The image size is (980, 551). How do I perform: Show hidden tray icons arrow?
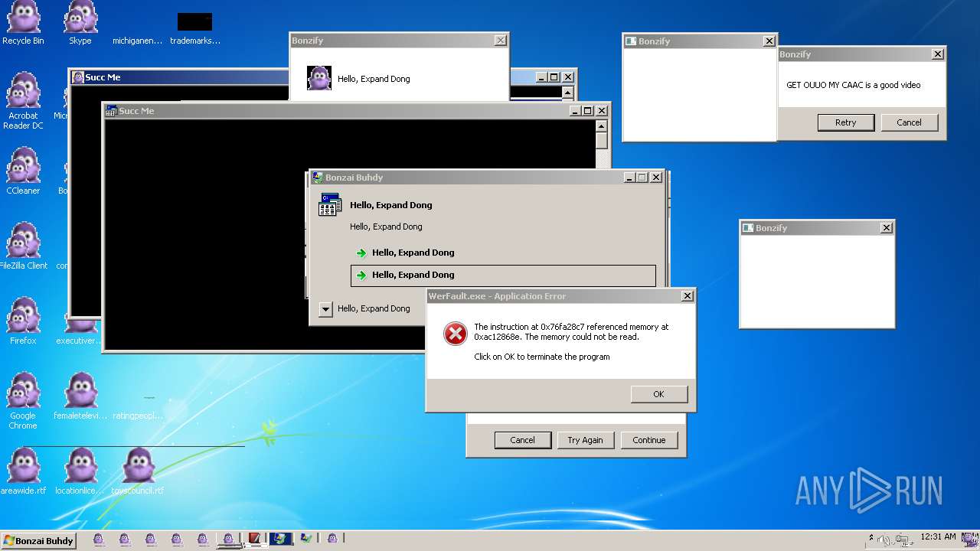pyautogui.click(x=871, y=538)
